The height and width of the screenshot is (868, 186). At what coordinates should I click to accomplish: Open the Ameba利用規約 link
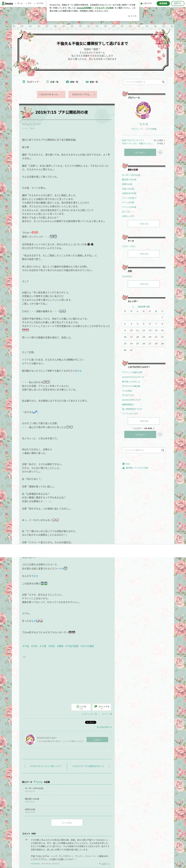84,8
